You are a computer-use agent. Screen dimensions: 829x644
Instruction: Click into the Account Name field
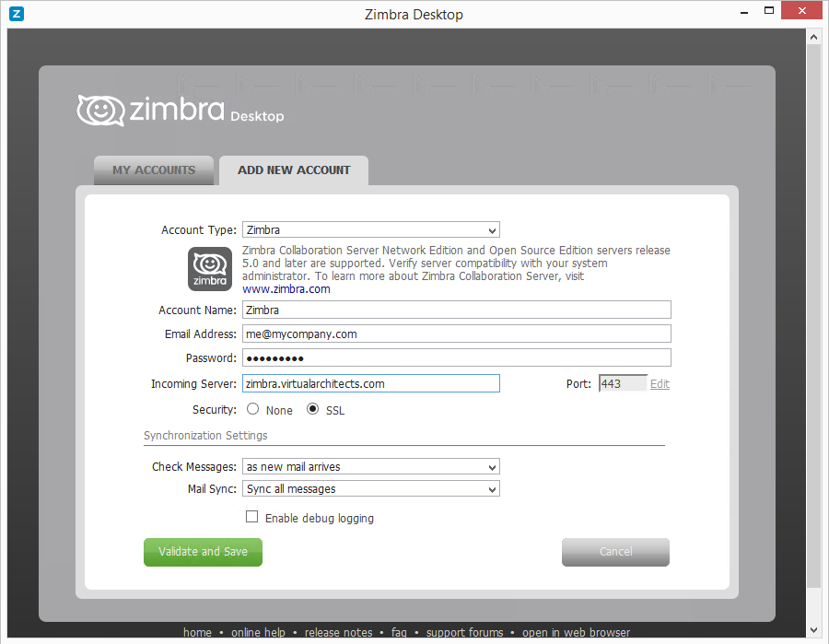[456, 310]
